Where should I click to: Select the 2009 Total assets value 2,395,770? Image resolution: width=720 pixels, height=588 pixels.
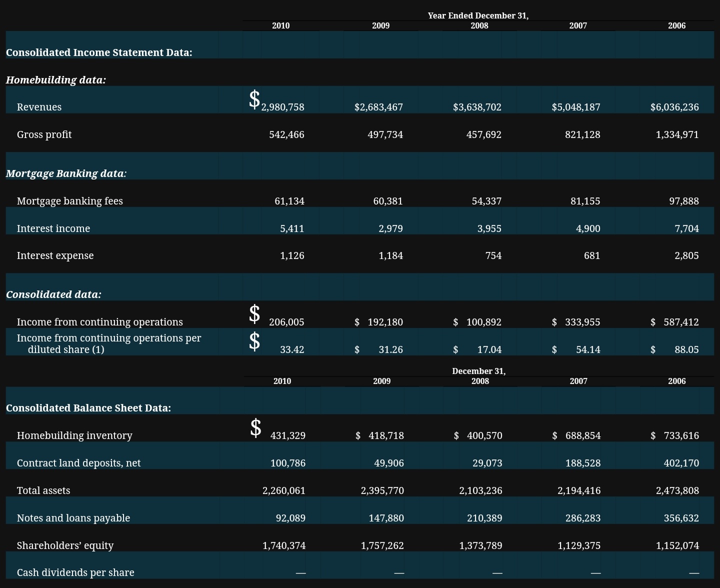tap(382, 490)
